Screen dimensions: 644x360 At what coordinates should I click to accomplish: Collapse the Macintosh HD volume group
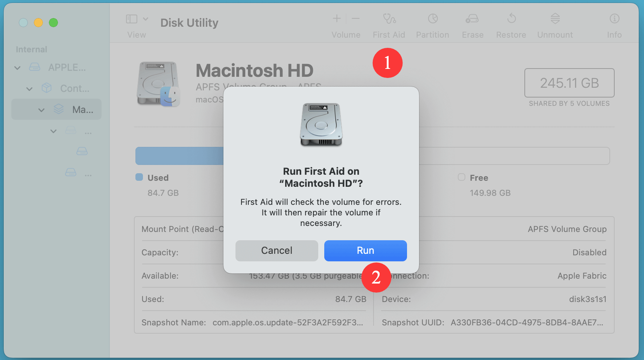click(x=41, y=110)
